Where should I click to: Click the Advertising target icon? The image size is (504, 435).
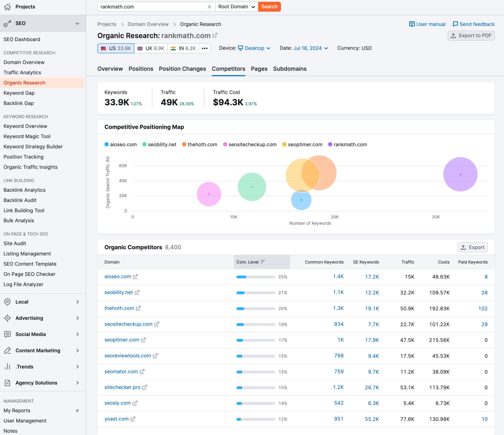tap(7, 318)
